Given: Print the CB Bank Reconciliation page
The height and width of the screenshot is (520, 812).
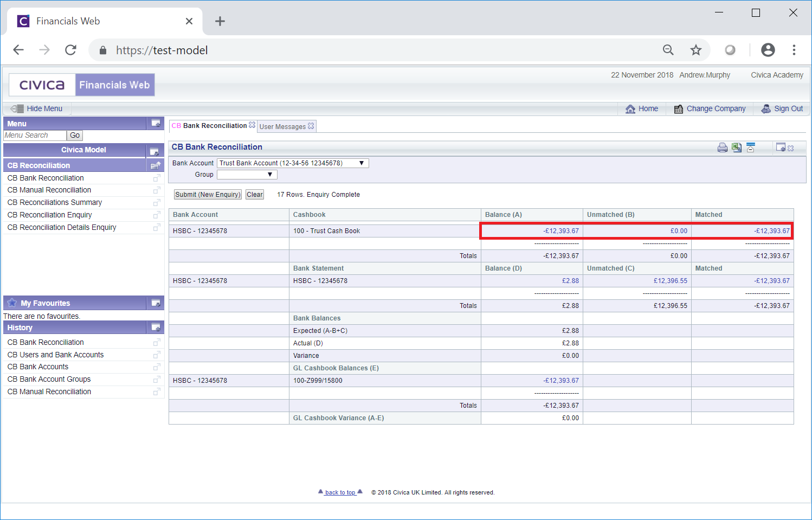Looking at the screenshot, I should 722,147.
